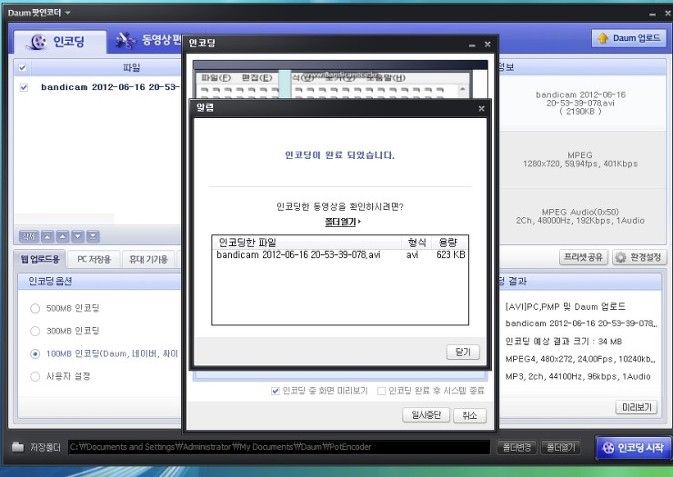
Task: Open the Daum 팟인코더 title menu arrow
Action: 67,13
